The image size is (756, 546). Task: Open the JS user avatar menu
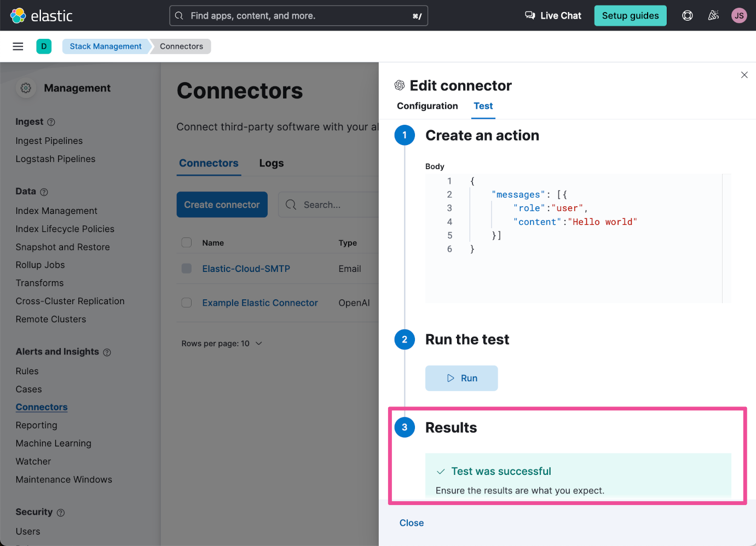(739, 16)
